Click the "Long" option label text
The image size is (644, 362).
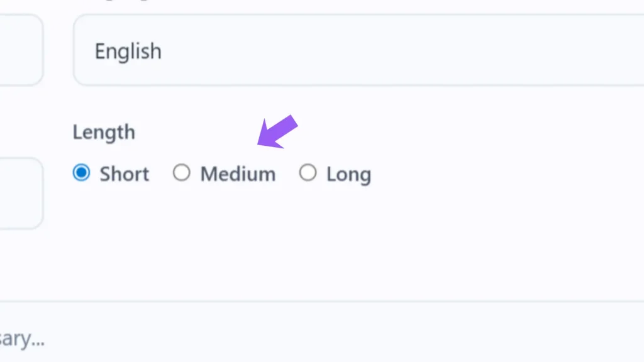[x=348, y=174]
